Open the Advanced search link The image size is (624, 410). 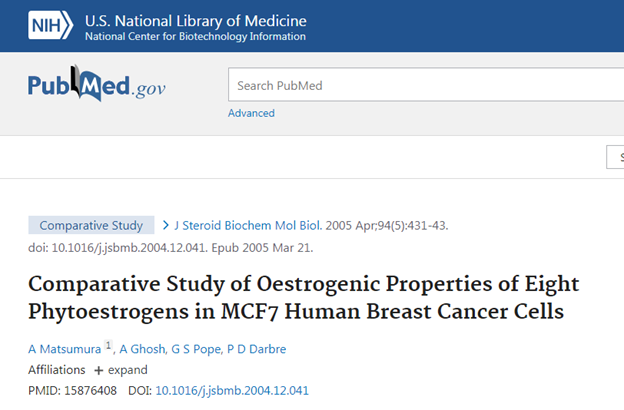point(251,113)
